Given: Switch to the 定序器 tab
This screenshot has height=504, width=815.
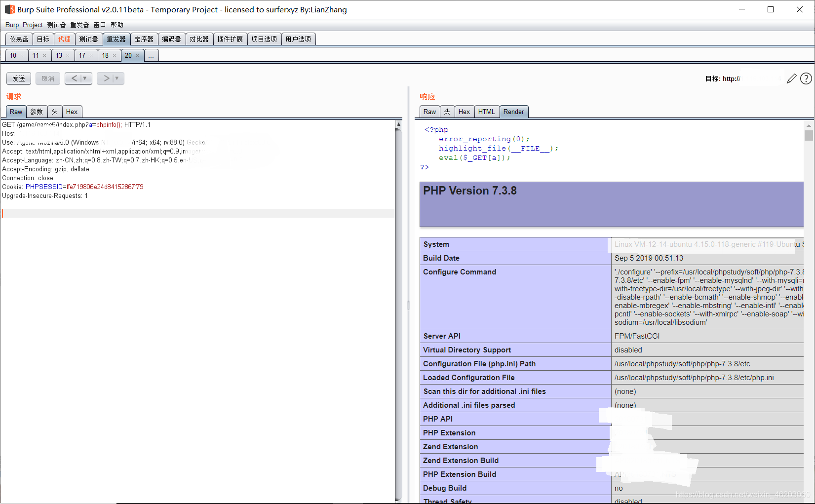Looking at the screenshot, I should [x=144, y=39].
